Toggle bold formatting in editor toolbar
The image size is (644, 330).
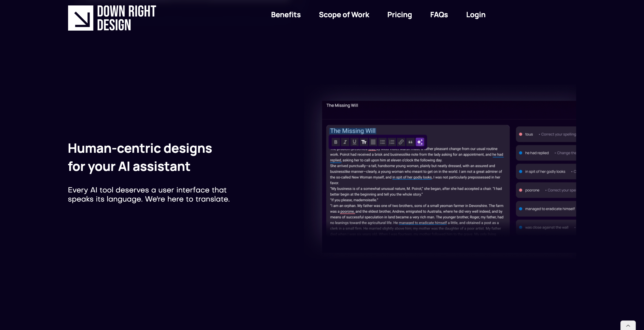coord(335,142)
